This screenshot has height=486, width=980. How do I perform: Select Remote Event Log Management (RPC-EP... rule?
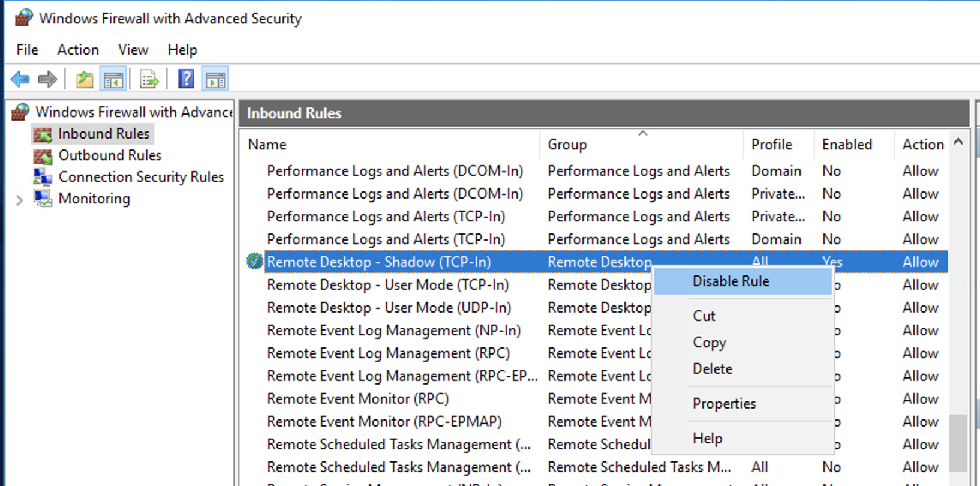(x=402, y=376)
